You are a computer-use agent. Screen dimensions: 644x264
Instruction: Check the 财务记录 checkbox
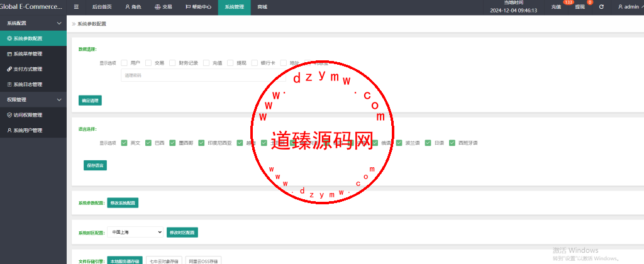172,63
